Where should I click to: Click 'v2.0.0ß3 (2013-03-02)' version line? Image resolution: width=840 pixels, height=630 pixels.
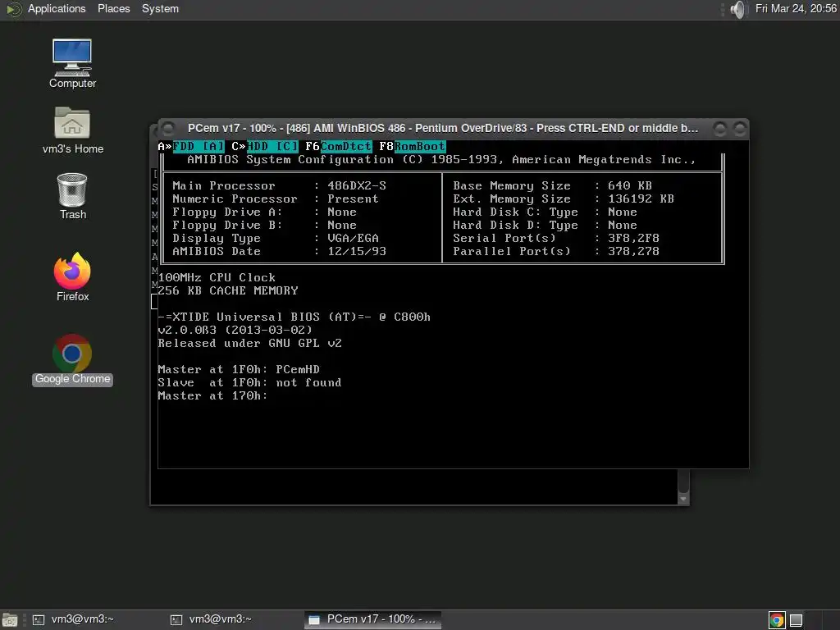point(235,330)
